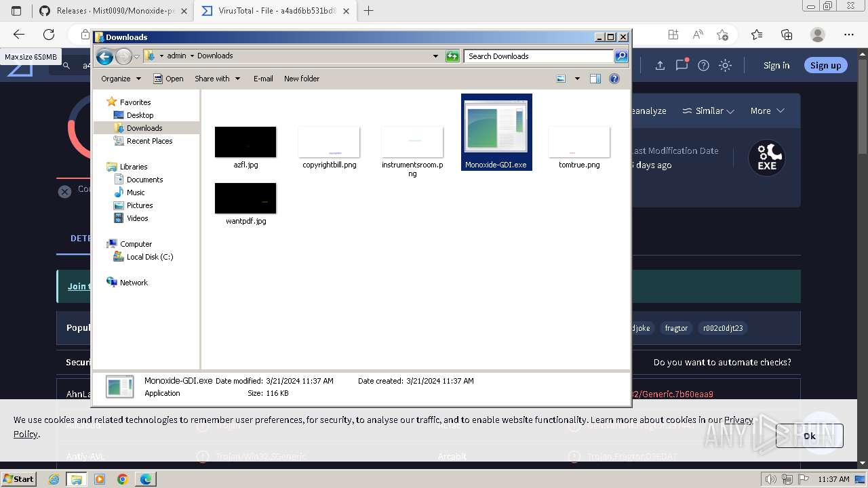Click the green Refresh button in Explorer
Screen dimensions: 868x488
point(452,56)
